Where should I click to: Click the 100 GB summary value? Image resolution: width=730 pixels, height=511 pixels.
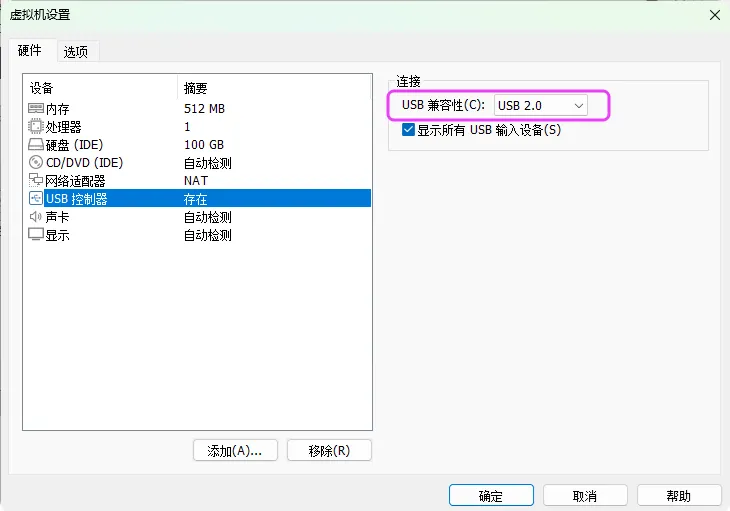click(x=204, y=145)
